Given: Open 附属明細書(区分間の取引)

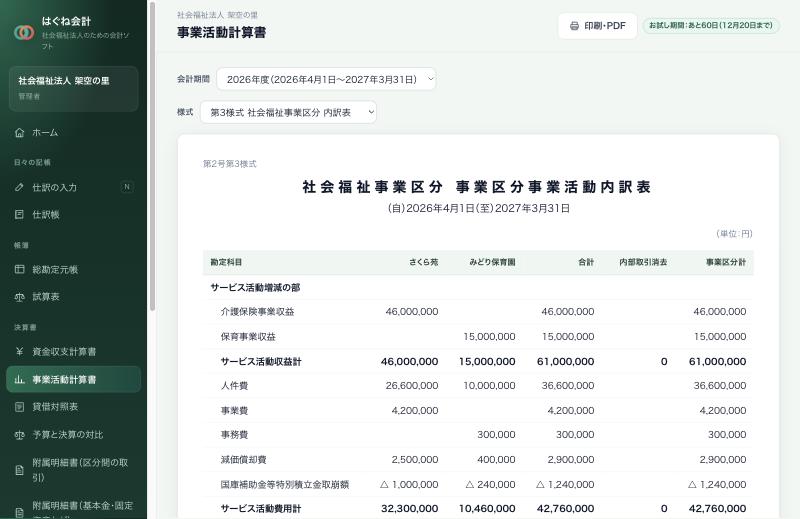Looking at the screenshot, I should pyautogui.click(x=73, y=470).
